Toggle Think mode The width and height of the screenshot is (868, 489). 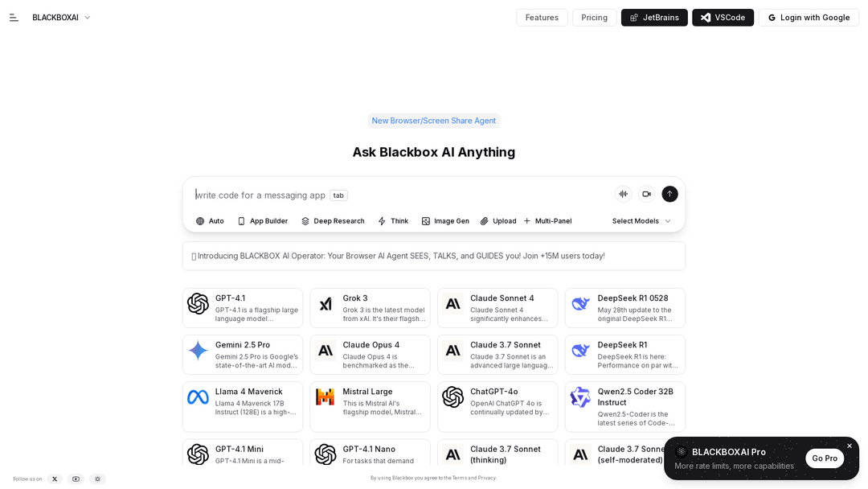click(x=393, y=221)
